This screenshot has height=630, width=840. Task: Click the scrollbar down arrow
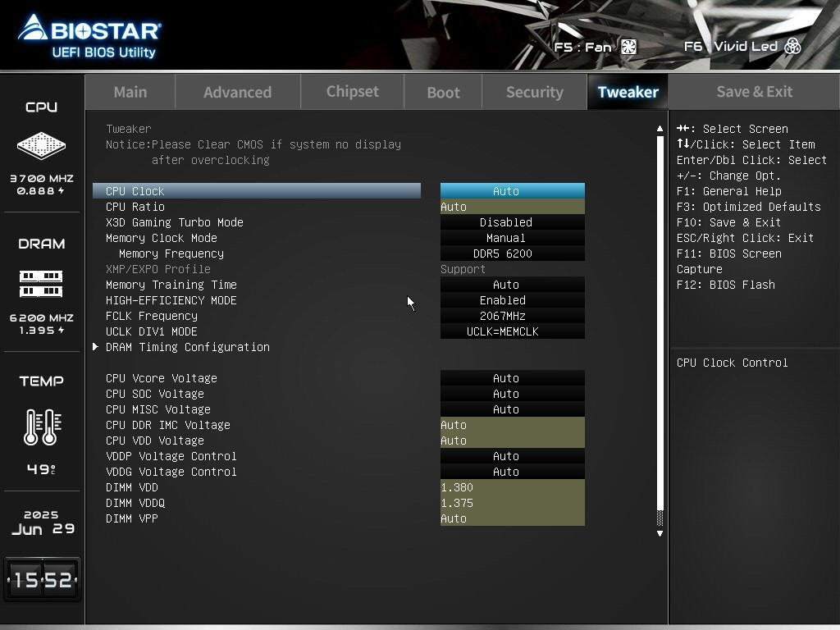[660, 533]
